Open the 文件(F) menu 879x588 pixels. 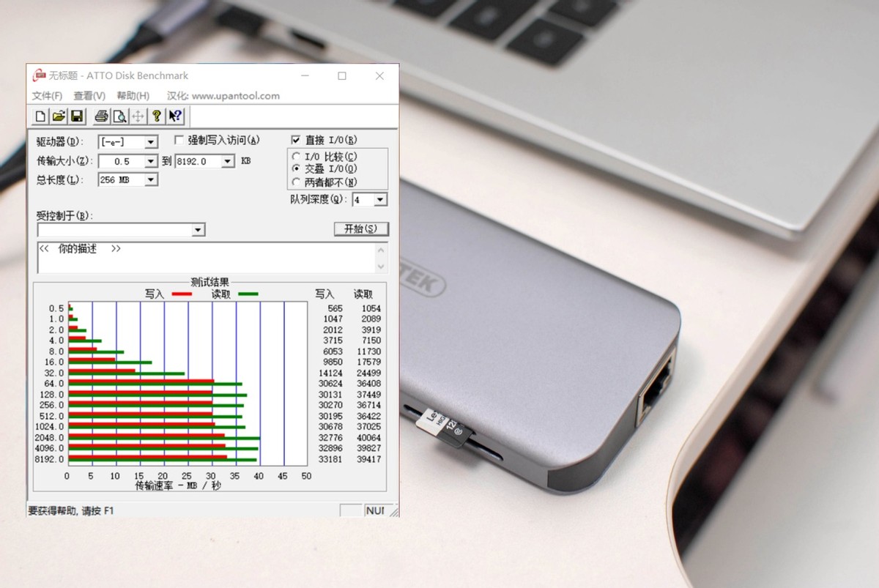click(x=47, y=95)
